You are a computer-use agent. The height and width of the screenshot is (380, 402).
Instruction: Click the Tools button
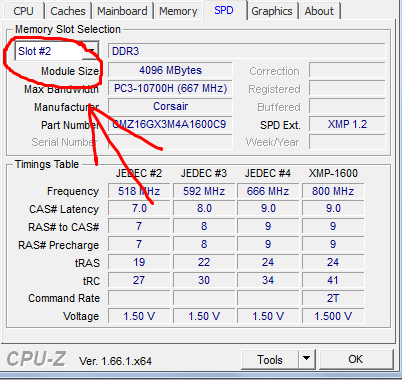tap(270, 359)
